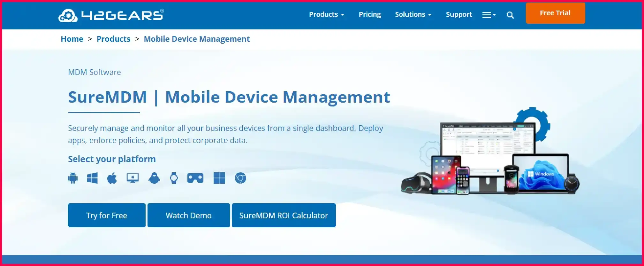Screen dimensions: 644x266
Task: Select the VR headset platform icon
Action: point(195,178)
